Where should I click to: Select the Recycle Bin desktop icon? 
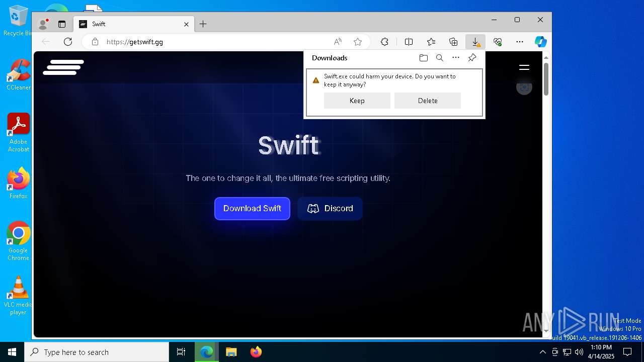[x=18, y=21]
